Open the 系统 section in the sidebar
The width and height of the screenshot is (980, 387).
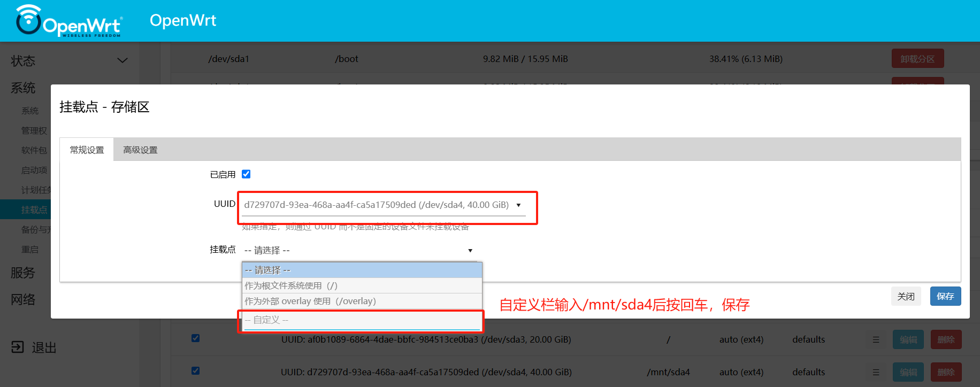[23, 88]
